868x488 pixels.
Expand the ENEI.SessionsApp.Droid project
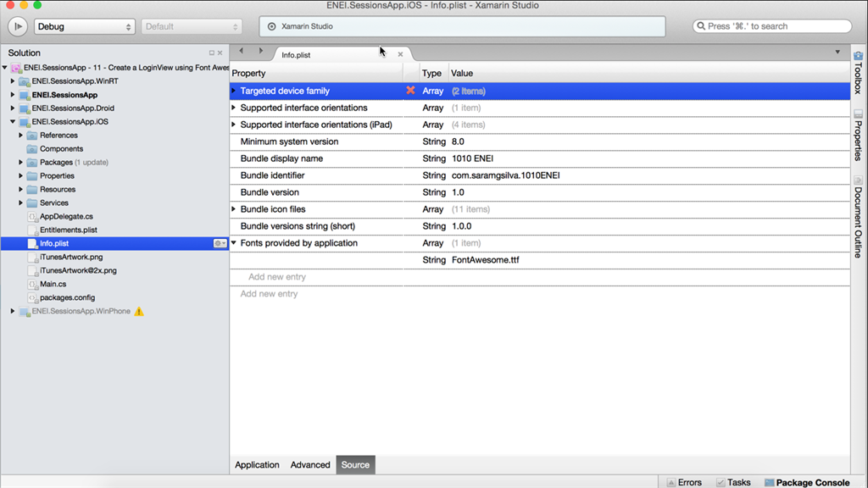[x=13, y=108]
